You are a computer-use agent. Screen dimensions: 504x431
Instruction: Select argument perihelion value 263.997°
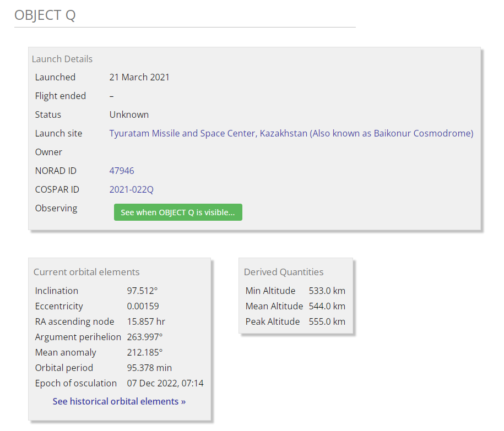(145, 337)
